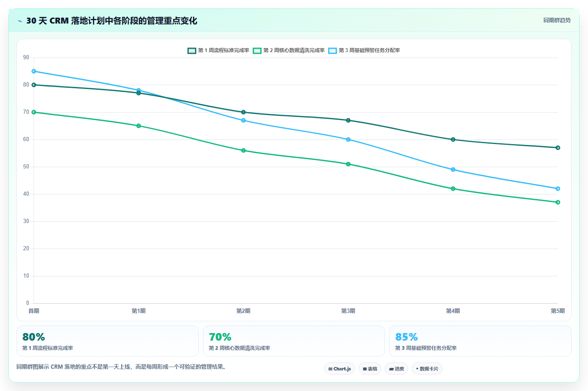Click light green data point at 第5期 (37)

coord(558,202)
